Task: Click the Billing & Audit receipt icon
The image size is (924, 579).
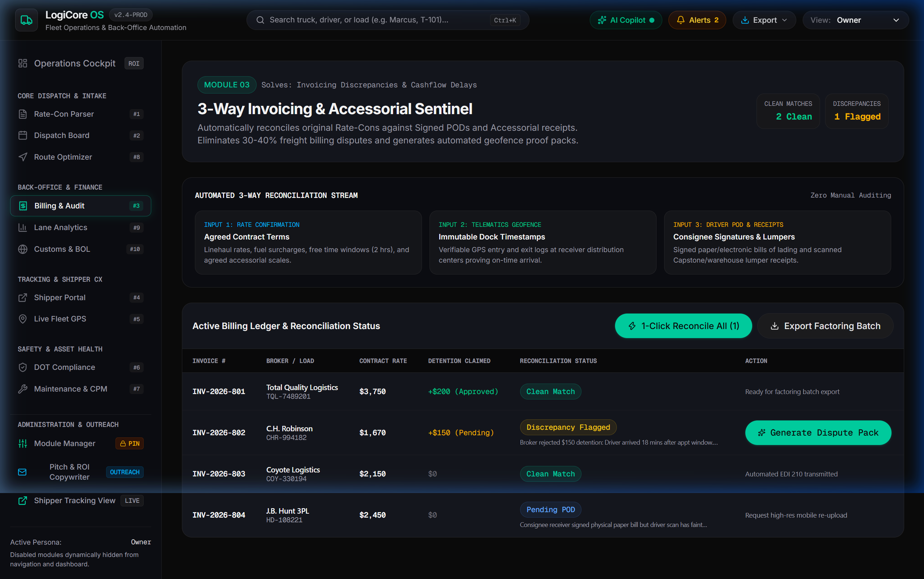Action: pyautogui.click(x=23, y=206)
